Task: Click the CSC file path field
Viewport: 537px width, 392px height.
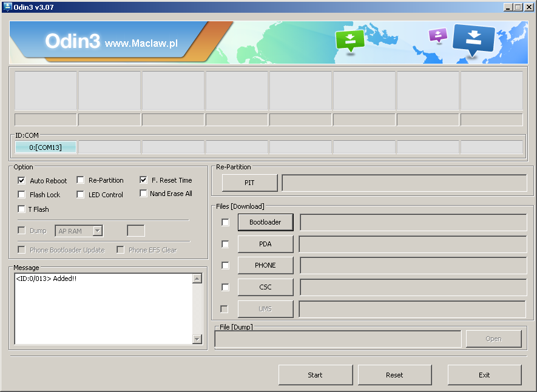Action: coord(413,287)
